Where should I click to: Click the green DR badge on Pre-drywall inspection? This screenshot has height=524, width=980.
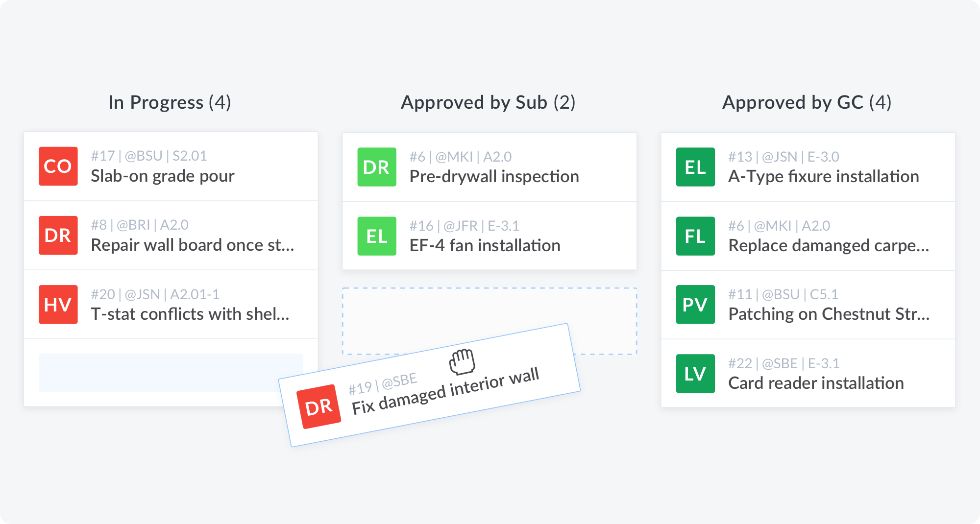pos(377,167)
